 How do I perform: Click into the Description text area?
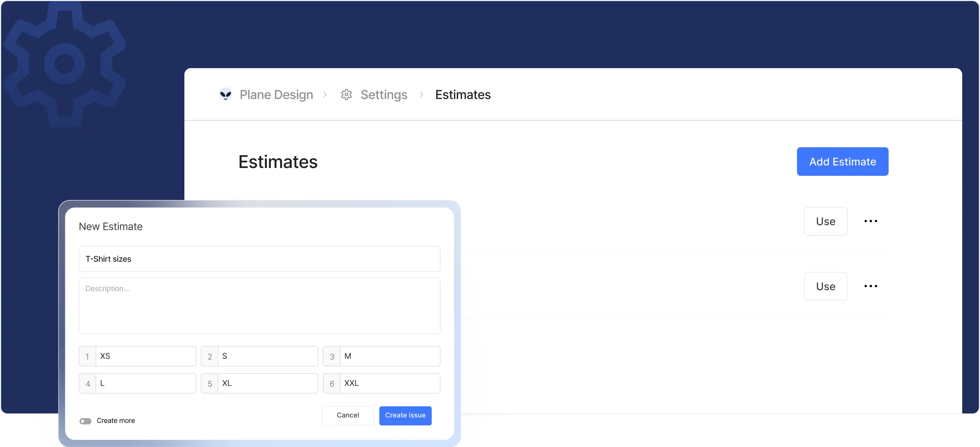click(x=259, y=305)
